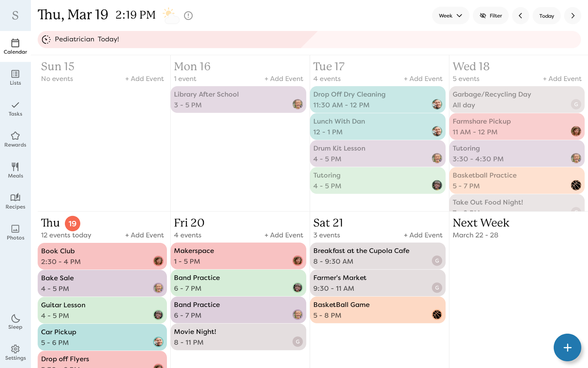Select the Calendar tab in sidebar

click(15, 46)
